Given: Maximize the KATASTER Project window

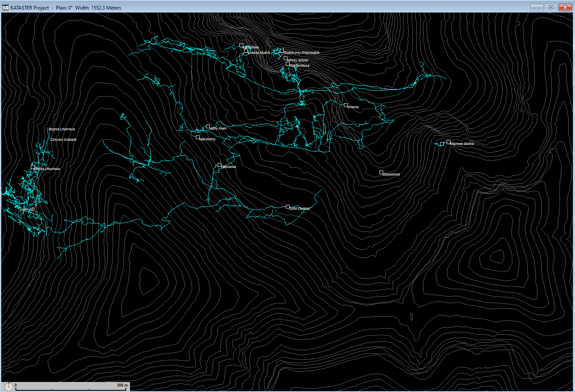Looking at the screenshot, I should [551, 8].
